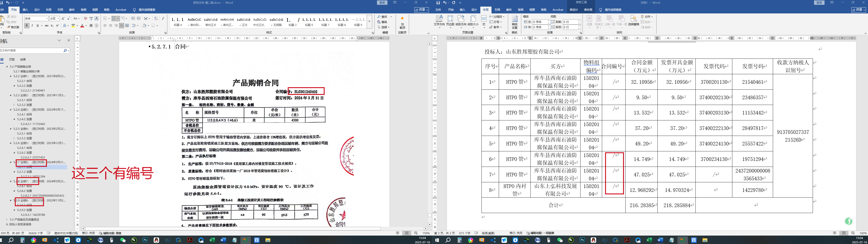Click Undo in left Word window title bar
The width and height of the screenshot is (868, 244).
[8, 3]
